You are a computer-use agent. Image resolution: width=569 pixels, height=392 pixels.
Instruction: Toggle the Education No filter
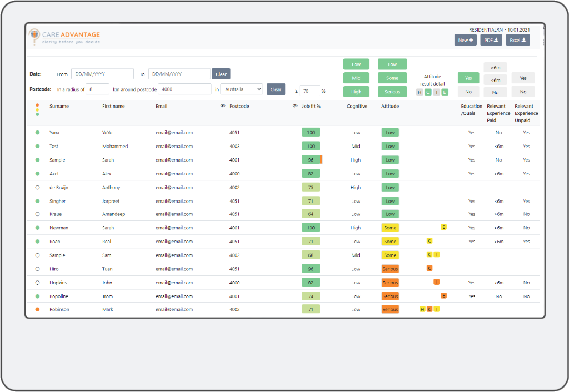[x=468, y=92]
